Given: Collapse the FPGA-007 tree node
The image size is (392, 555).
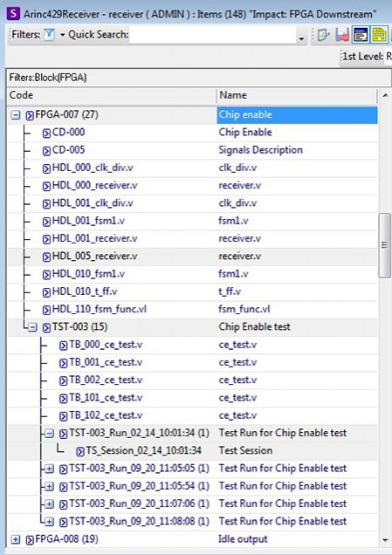Looking at the screenshot, I should click(15, 115).
